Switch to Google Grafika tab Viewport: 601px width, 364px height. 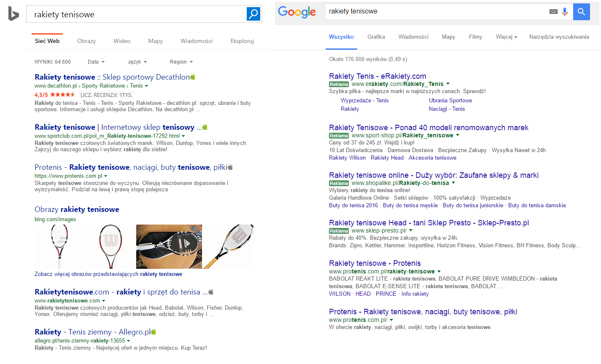(376, 37)
